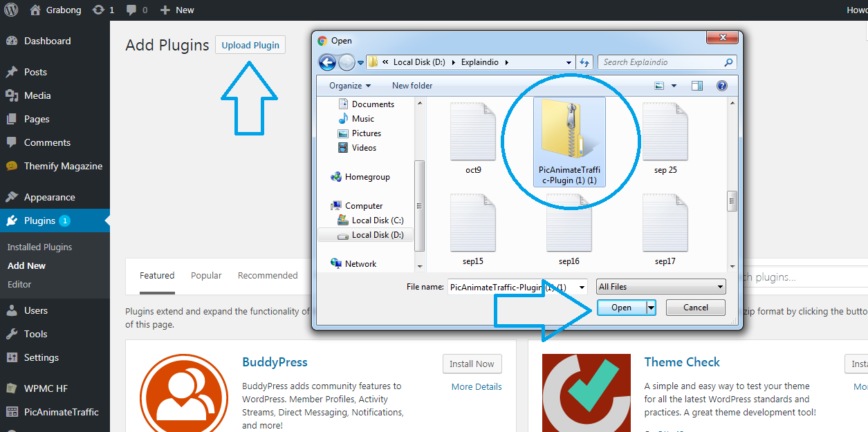Go to Installed Plugins
This screenshot has height=432, width=868.
(39, 247)
